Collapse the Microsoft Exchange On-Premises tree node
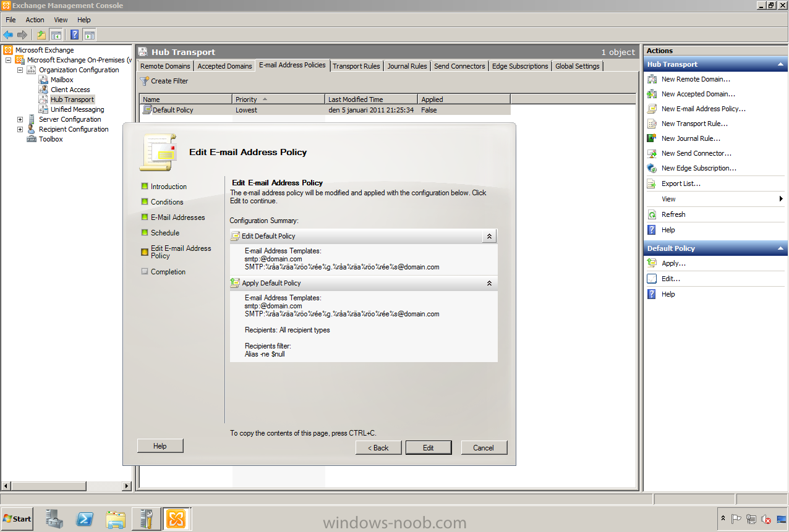 point(8,60)
